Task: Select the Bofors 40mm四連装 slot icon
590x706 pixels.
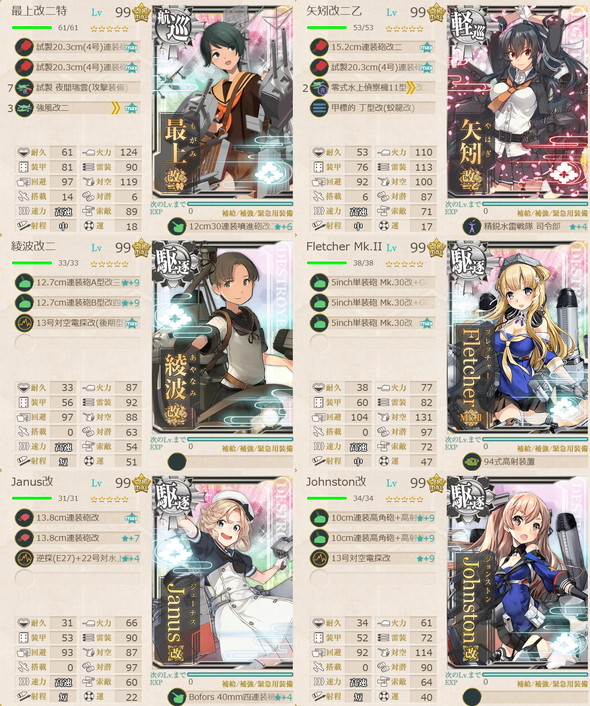Action: click(x=177, y=697)
